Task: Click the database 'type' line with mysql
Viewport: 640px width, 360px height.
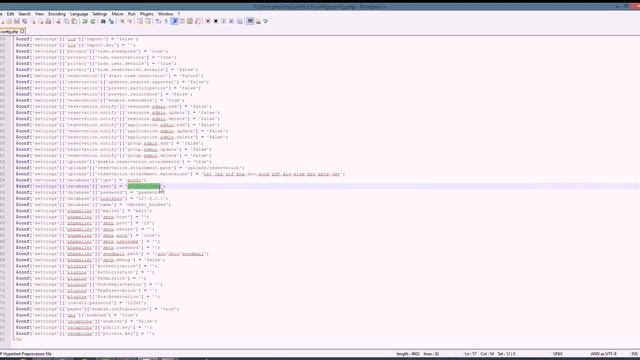Action: [81, 180]
